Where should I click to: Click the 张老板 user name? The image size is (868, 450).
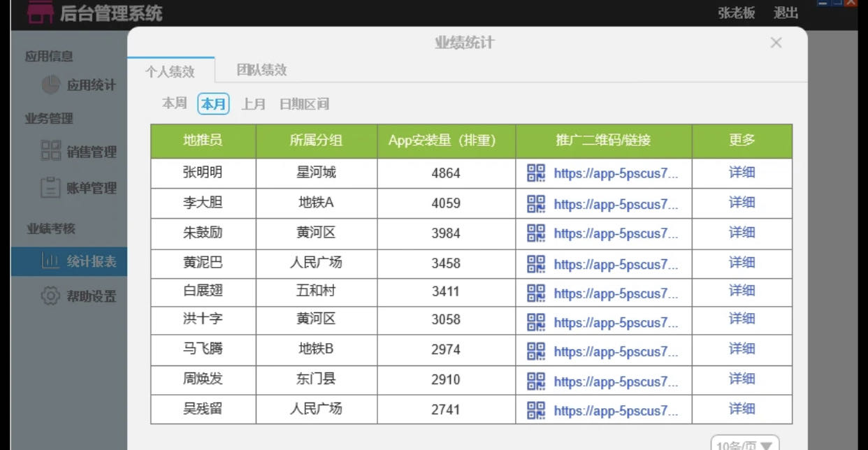[x=737, y=13]
